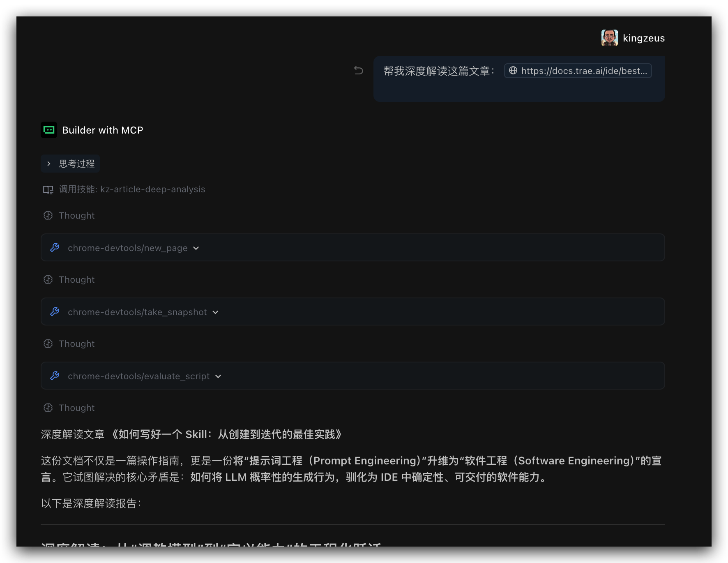Click the brain icon on last Thought
The height and width of the screenshot is (563, 728).
(x=48, y=408)
